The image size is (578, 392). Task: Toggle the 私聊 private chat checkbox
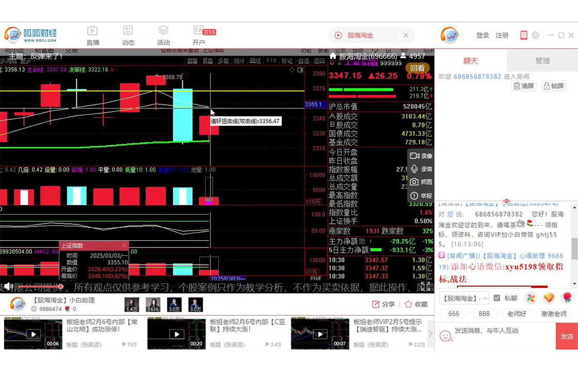[497, 298]
